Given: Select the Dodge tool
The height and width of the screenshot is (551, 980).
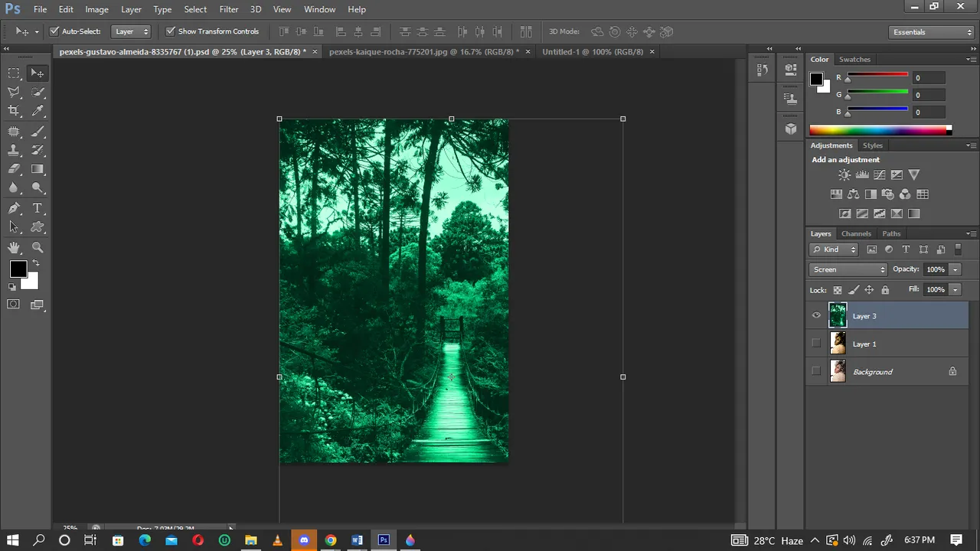Looking at the screenshot, I should coord(38,188).
